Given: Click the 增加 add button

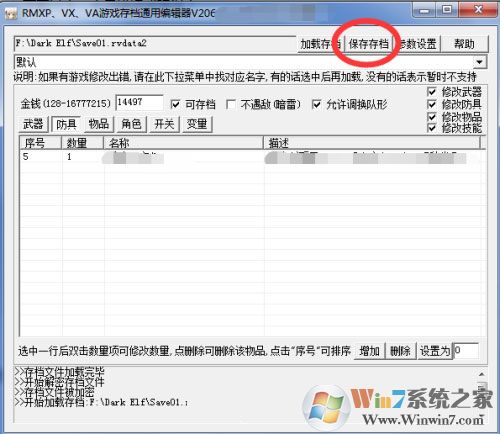Looking at the screenshot, I should click(x=369, y=351).
